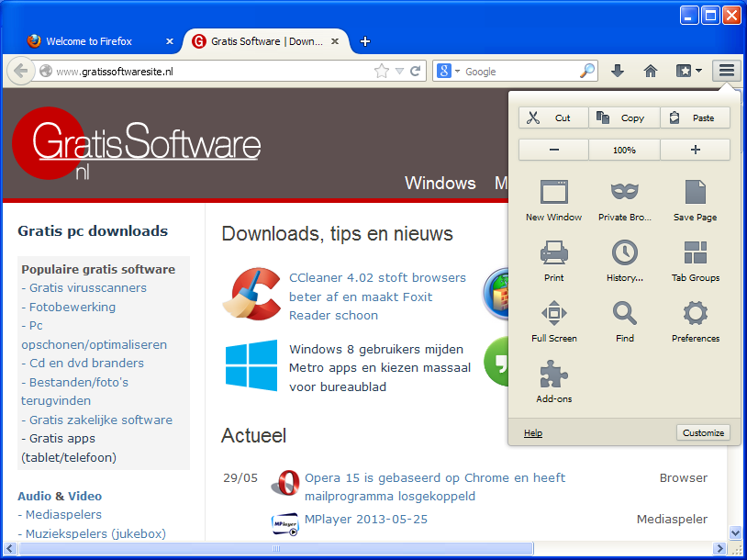Click the Customize button in menu
Screen dimensions: 747x560
tap(703, 432)
